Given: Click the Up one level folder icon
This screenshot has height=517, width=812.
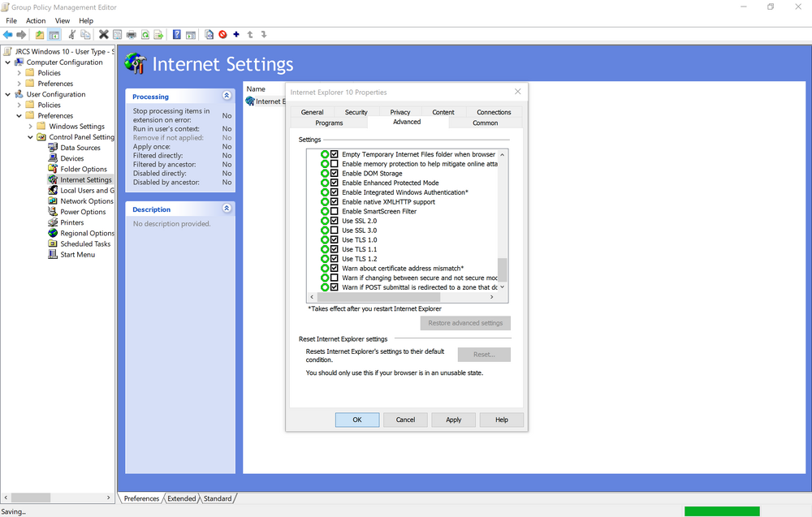Looking at the screenshot, I should pyautogui.click(x=40, y=35).
